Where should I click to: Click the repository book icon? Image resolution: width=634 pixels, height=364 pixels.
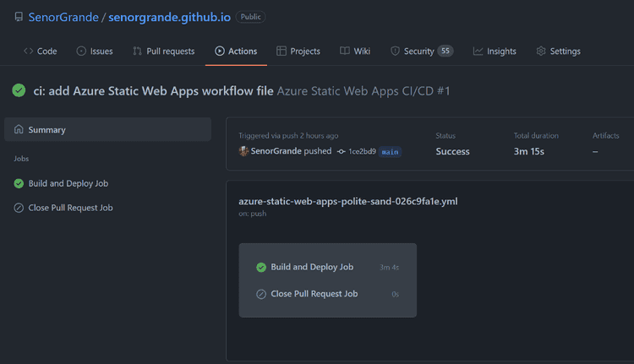tap(19, 17)
